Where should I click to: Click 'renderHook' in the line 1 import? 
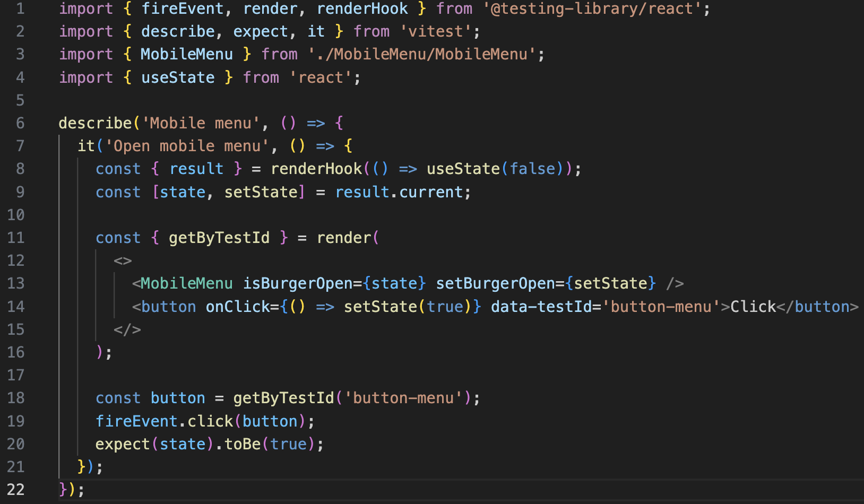(x=362, y=8)
